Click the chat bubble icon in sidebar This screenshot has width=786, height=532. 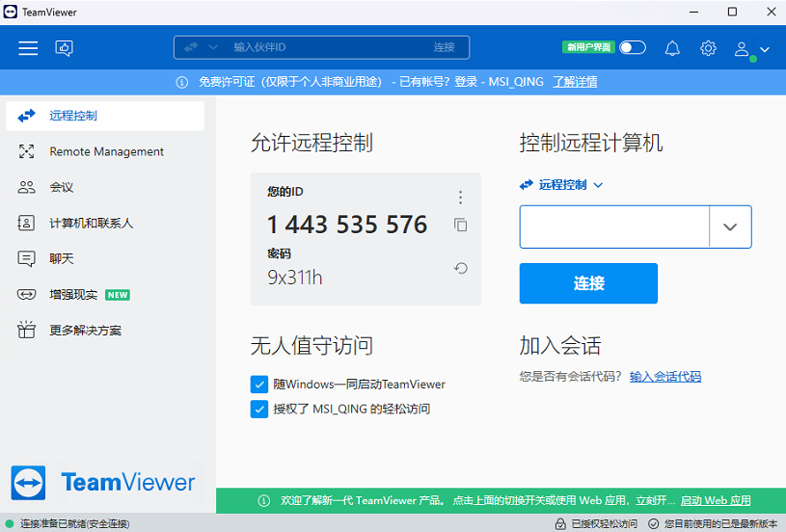click(26, 259)
